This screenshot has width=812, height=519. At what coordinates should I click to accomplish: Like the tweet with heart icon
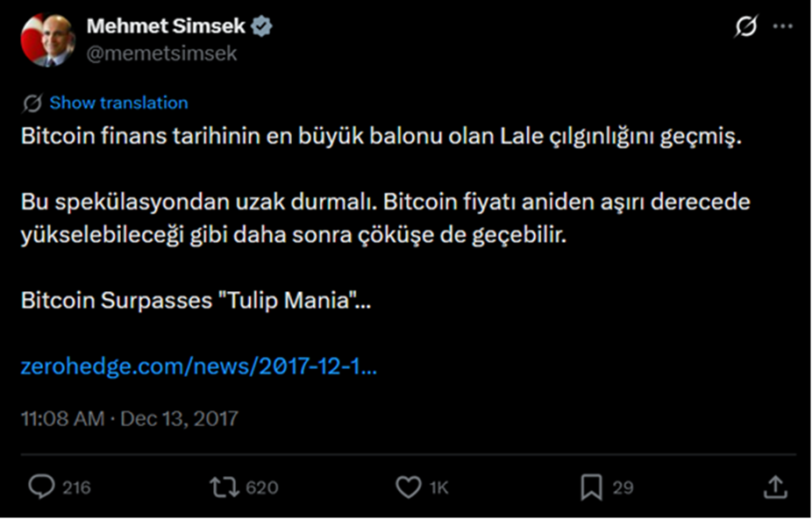[x=408, y=487]
